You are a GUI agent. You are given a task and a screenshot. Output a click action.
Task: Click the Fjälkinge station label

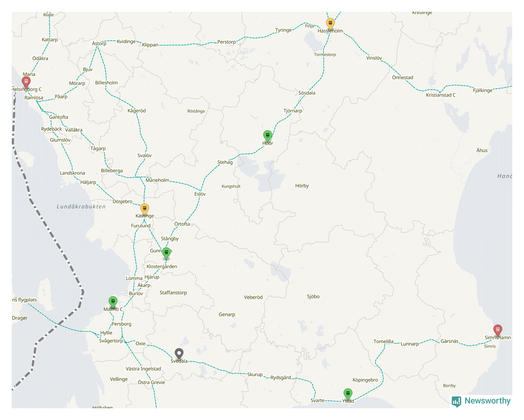pos(483,90)
